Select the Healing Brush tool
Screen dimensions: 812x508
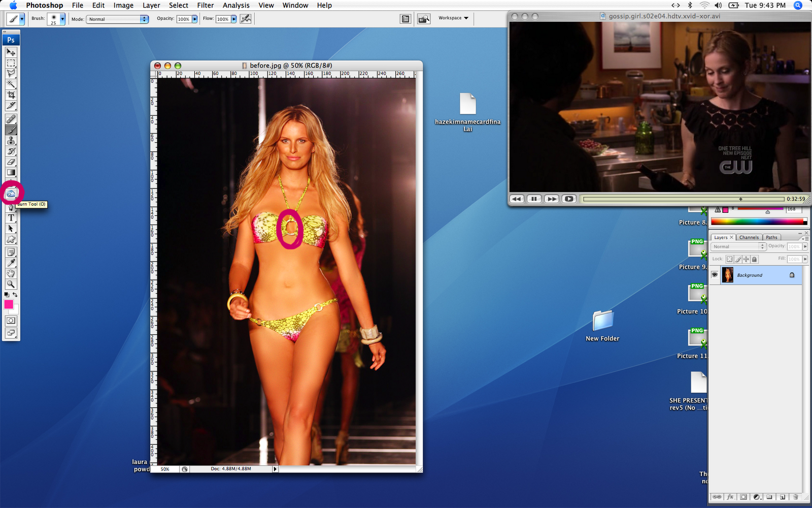coord(11,119)
